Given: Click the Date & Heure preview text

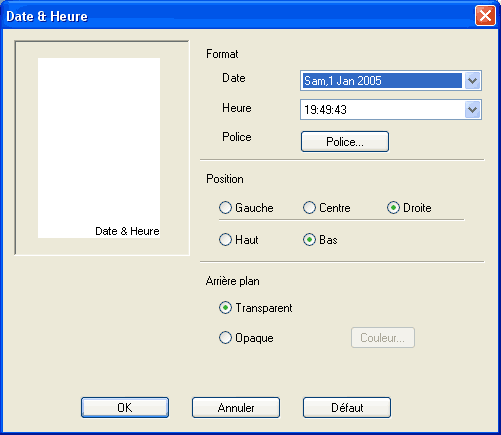Looking at the screenshot, I should [x=127, y=231].
